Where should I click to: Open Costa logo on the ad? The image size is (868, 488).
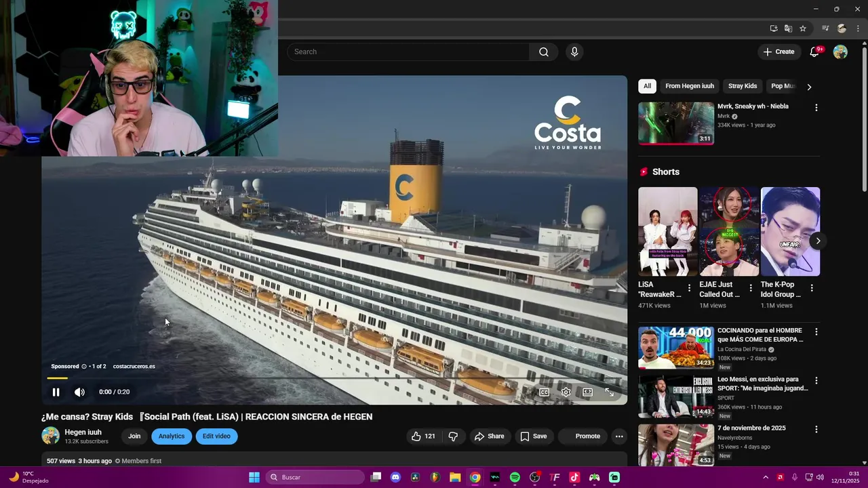click(568, 123)
